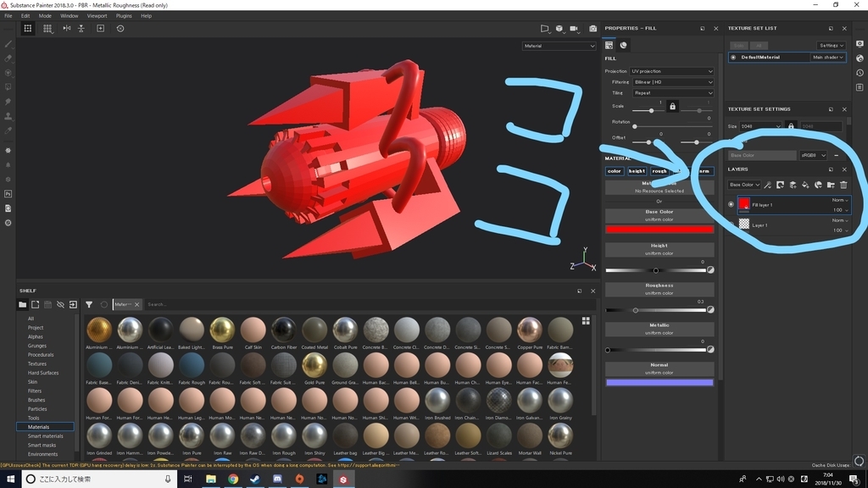
Task: Select the Material picker eyedropper tool
Action: [x=8, y=130]
